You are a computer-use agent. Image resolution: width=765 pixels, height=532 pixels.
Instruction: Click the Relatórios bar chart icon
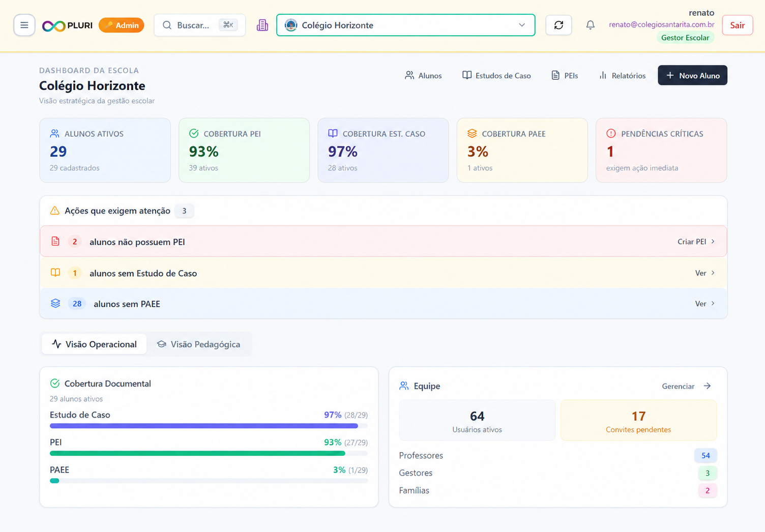coord(603,75)
